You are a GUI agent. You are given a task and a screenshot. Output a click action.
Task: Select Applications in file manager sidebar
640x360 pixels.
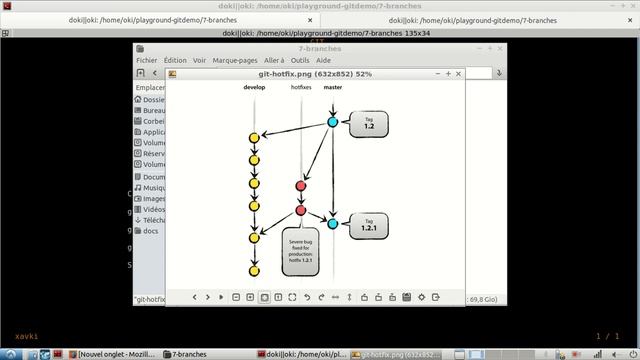[x=149, y=132]
